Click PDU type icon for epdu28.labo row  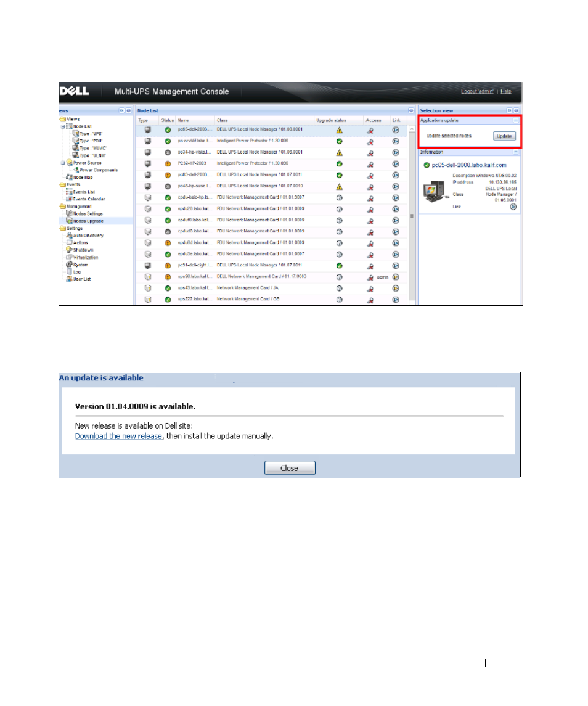148,209
